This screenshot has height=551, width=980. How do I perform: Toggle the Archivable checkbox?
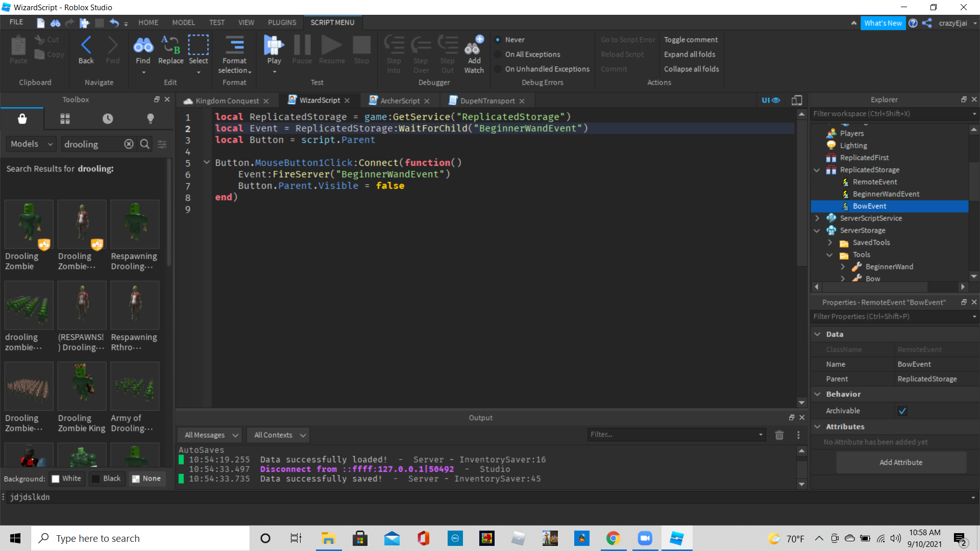coord(902,411)
